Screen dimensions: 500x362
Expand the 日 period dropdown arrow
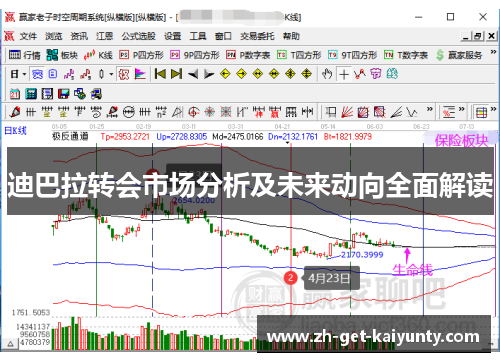coord(24,74)
